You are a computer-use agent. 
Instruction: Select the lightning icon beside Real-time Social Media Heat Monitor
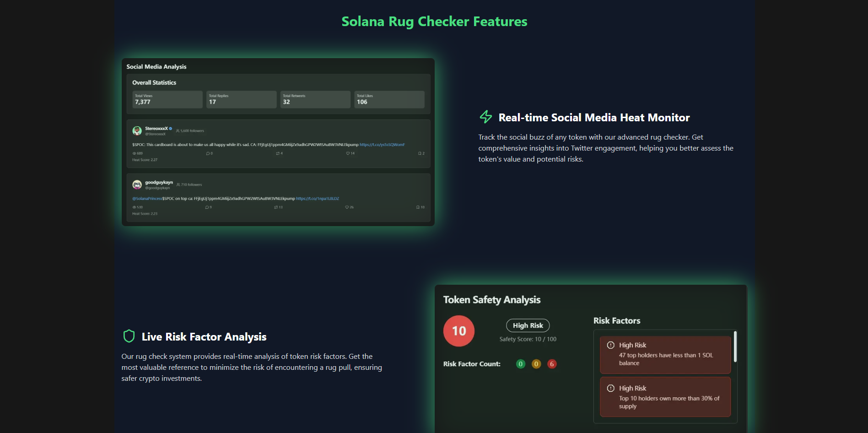485,117
